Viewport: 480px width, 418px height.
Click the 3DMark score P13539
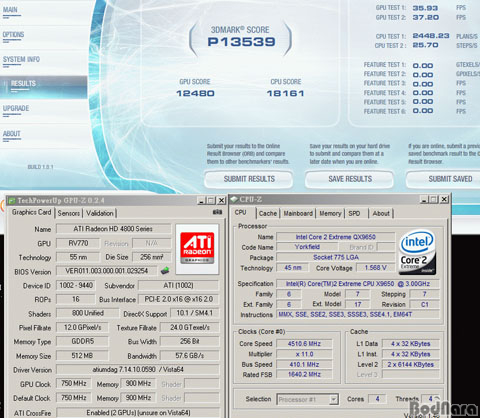click(241, 42)
